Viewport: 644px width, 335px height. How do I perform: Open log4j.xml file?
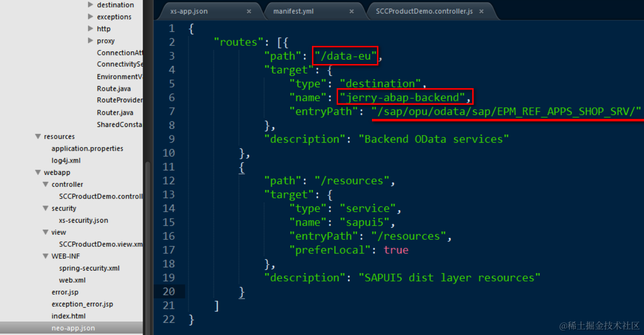point(66,160)
